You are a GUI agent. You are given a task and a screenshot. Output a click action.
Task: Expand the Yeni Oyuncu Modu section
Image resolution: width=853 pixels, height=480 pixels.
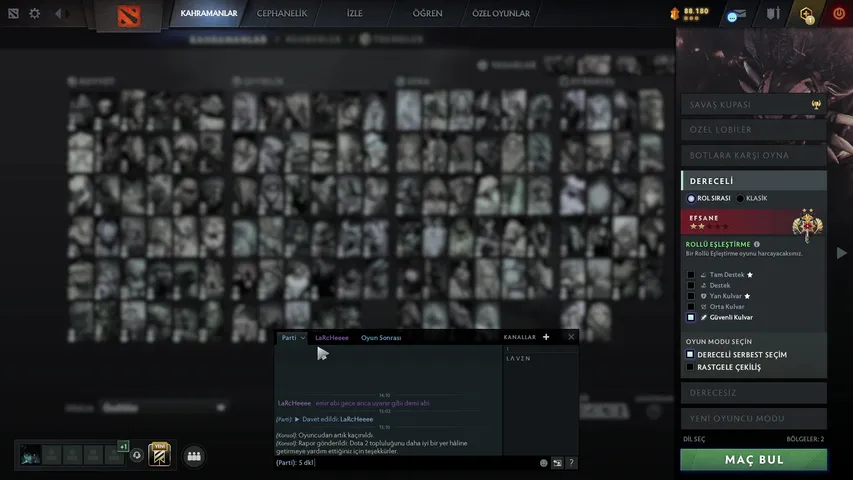(753, 419)
